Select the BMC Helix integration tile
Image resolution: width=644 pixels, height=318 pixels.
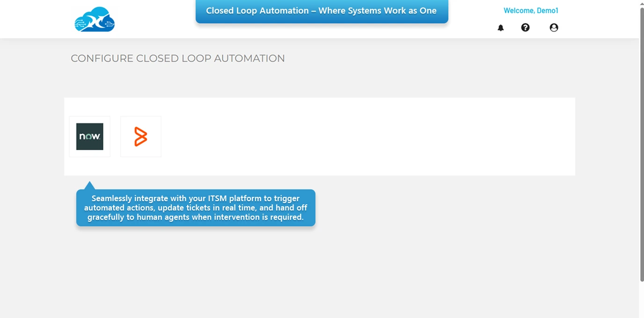click(141, 137)
